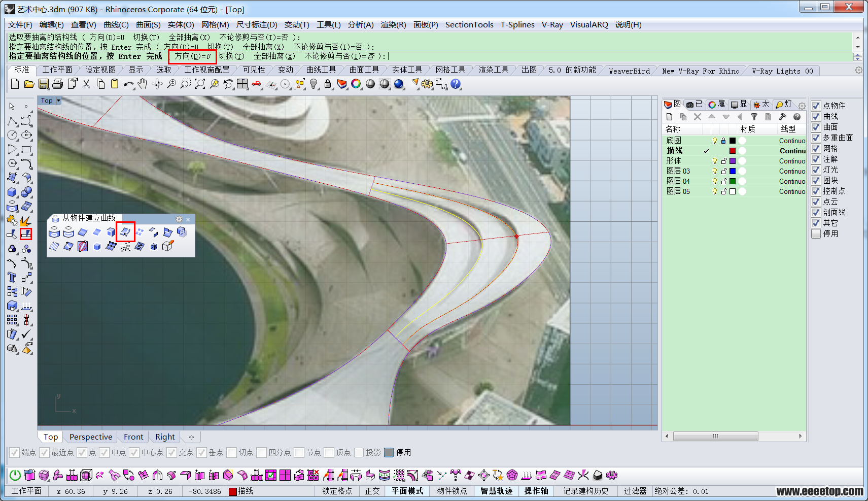Toggle 锁定格点 in the status bar
The image size is (868, 501).
(337, 491)
